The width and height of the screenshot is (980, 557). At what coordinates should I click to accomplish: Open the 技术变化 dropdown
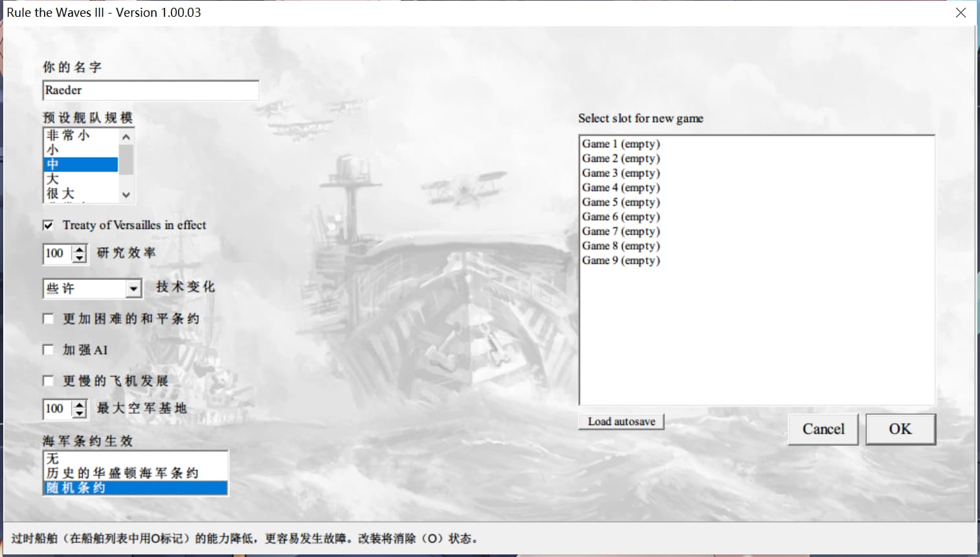[x=133, y=289]
